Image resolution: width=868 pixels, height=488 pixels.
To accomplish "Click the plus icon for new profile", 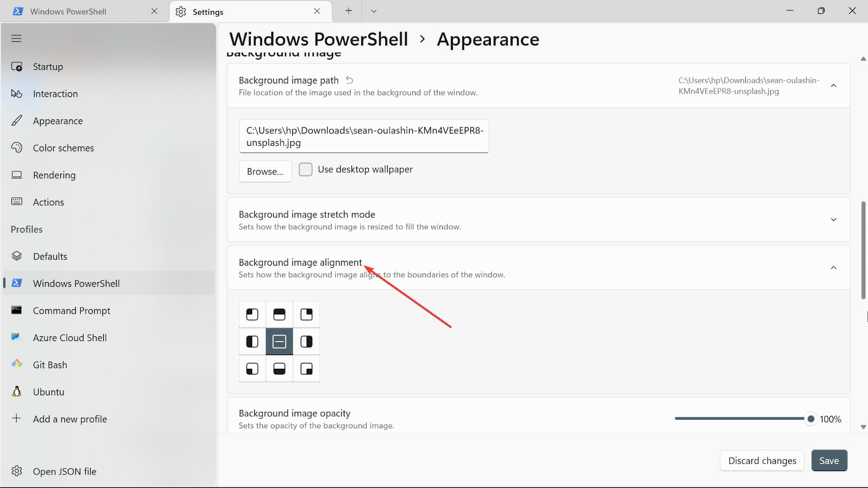I will (17, 419).
